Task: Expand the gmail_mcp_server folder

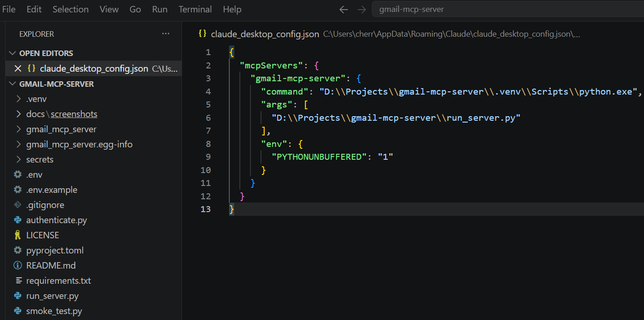Action: point(18,129)
